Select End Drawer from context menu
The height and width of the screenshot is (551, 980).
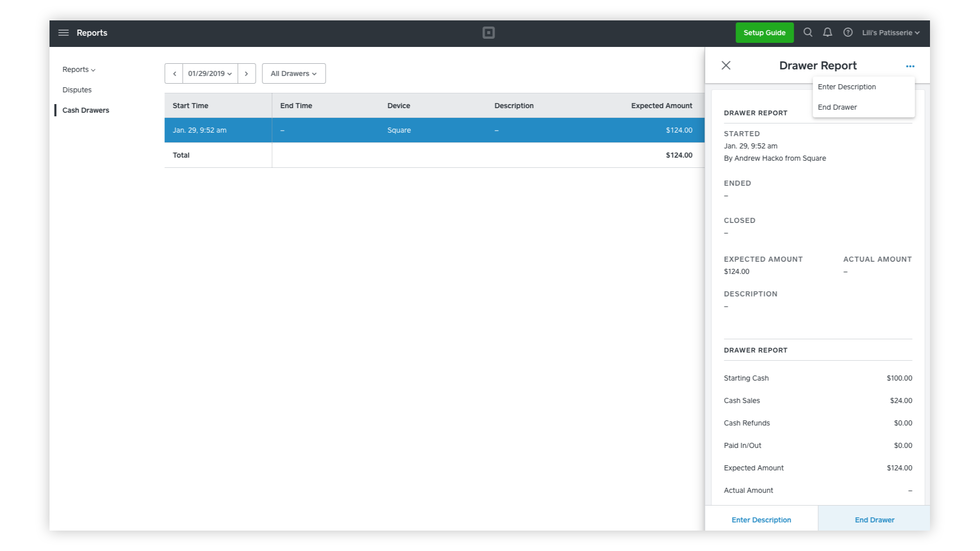click(x=837, y=107)
